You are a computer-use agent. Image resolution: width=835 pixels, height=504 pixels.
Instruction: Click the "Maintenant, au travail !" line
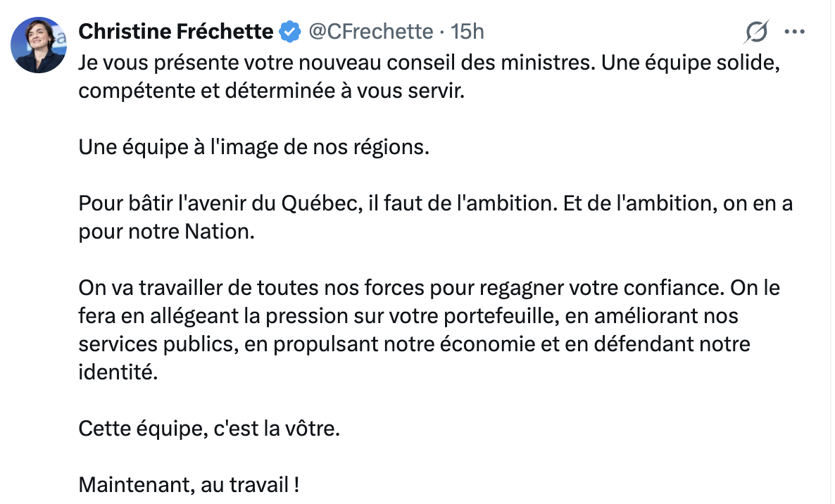tap(189, 485)
